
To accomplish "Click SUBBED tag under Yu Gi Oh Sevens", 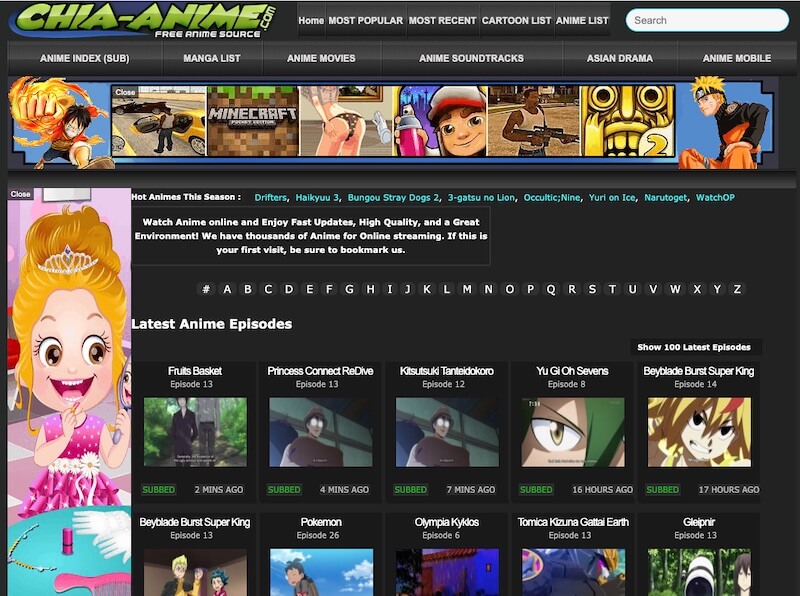I will point(536,490).
